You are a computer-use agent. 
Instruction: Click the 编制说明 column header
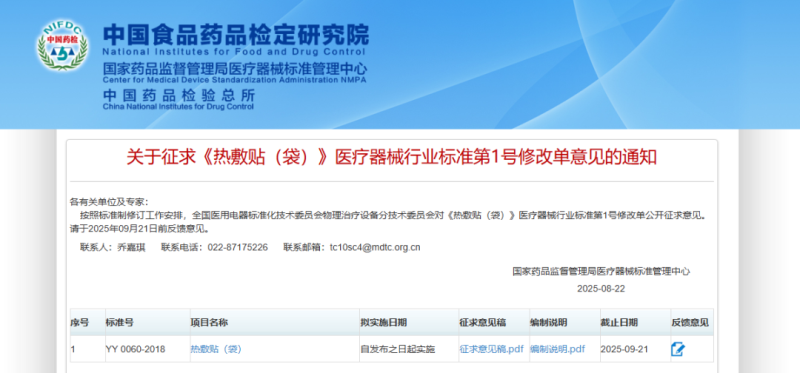click(548, 323)
